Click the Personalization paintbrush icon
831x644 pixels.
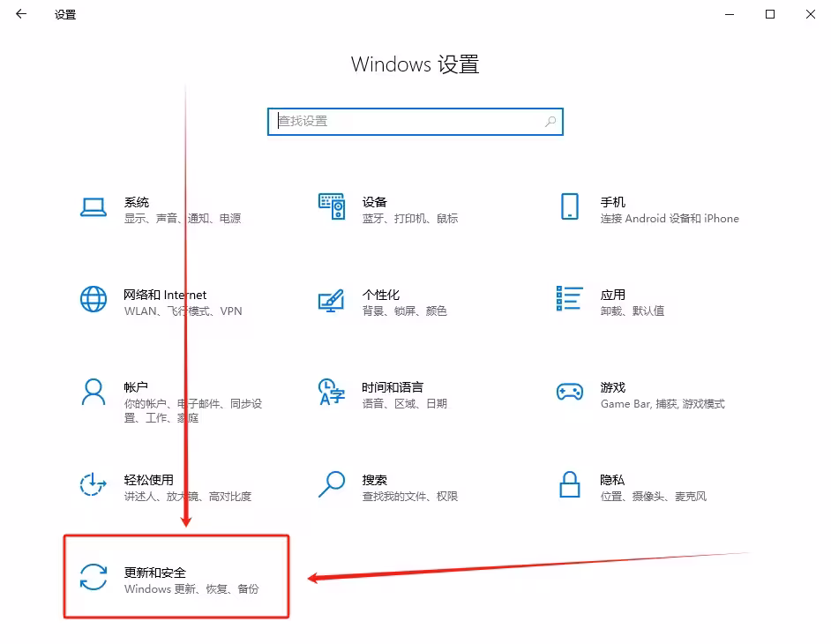tap(331, 301)
